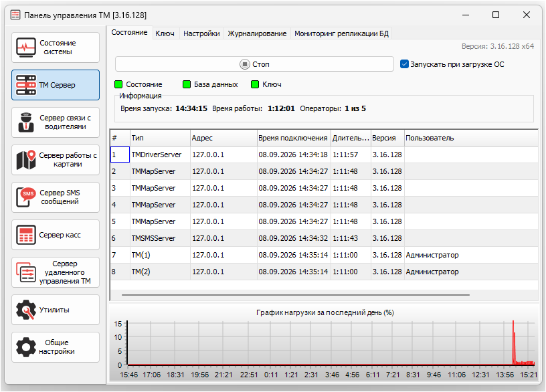Sort by the Длитель... column header

pyautogui.click(x=351, y=138)
